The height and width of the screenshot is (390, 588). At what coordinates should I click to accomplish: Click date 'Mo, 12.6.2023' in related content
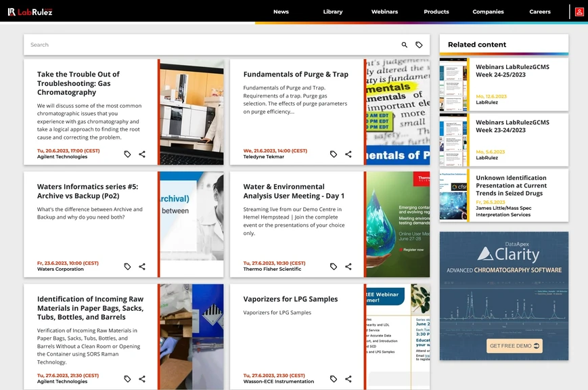(491, 96)
